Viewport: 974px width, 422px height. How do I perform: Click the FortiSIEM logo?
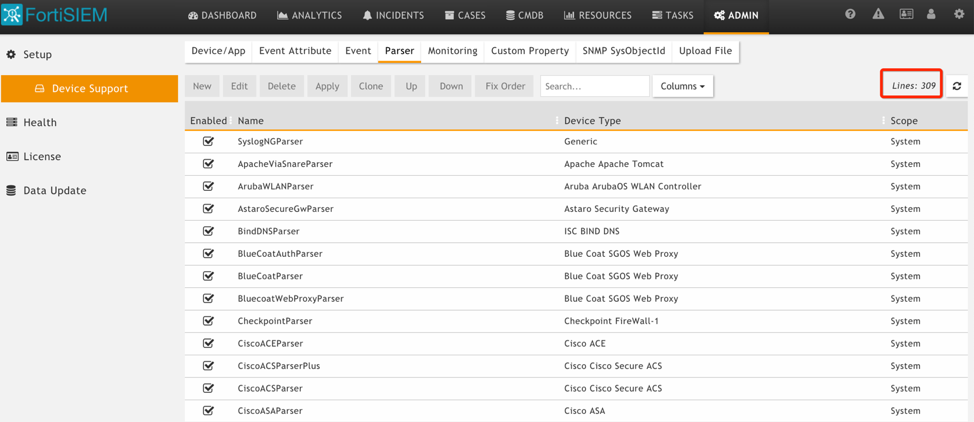pyautogui.click(x=55, y=15)
